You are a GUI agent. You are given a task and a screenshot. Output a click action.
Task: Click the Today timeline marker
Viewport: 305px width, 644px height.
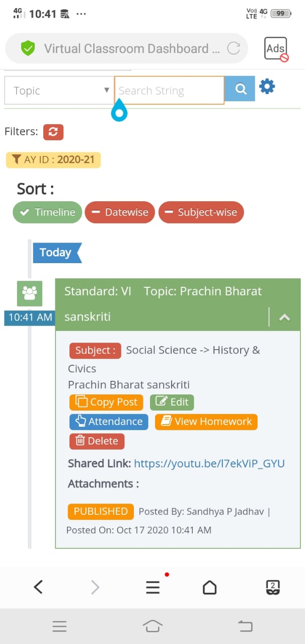pos(57,253)
